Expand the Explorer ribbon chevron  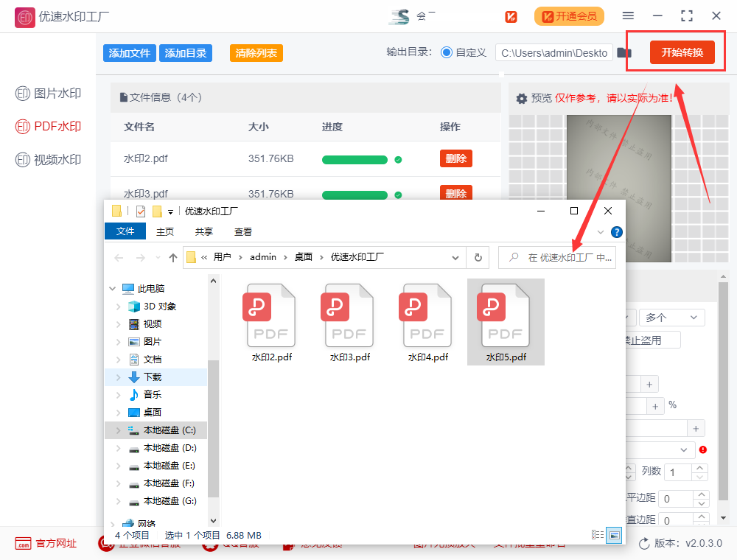click(x=600, y=232)
